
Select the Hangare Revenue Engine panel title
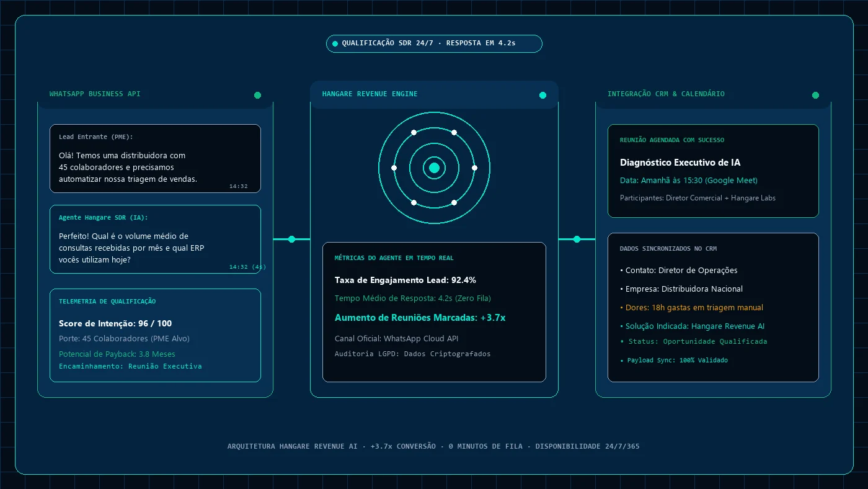pyautogui.click(x=370, y=94)
